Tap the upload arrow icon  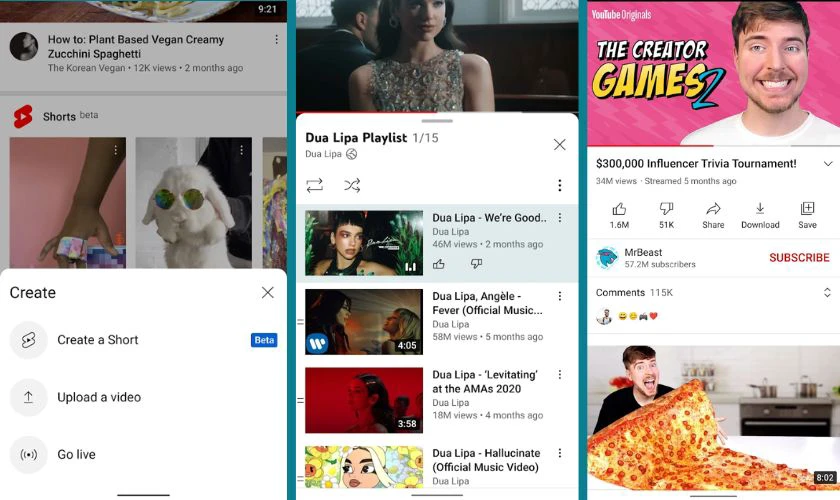(28, 397)
